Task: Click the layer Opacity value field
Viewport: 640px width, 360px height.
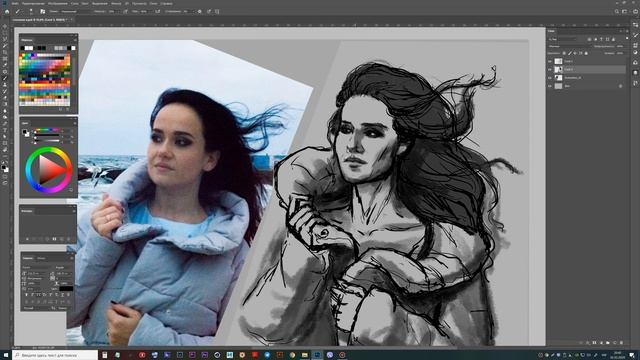Action: [620, 47]
